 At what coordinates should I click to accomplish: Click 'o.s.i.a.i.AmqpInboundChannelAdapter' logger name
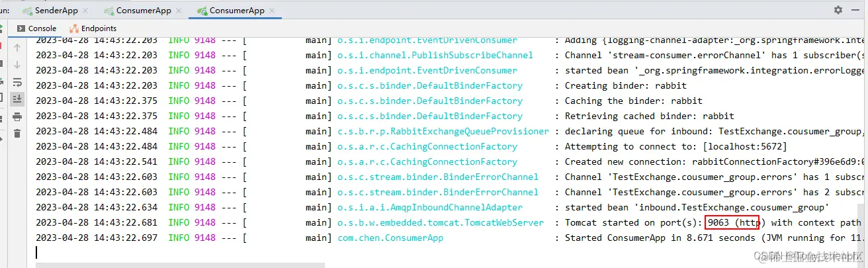[429, 207]
